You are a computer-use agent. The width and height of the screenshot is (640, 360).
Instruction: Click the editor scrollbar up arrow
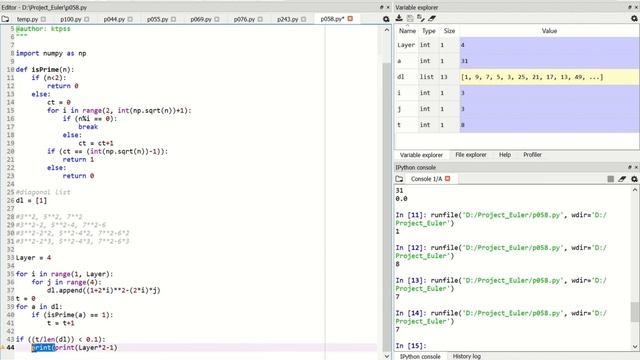pyautogui.click(x=387, y=30)
